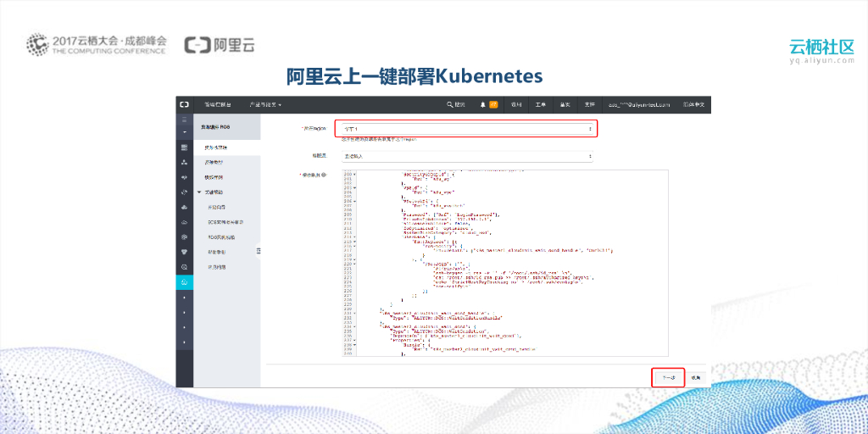
Task: Select the highlighted teal icon in left rail
Action: 184,282
